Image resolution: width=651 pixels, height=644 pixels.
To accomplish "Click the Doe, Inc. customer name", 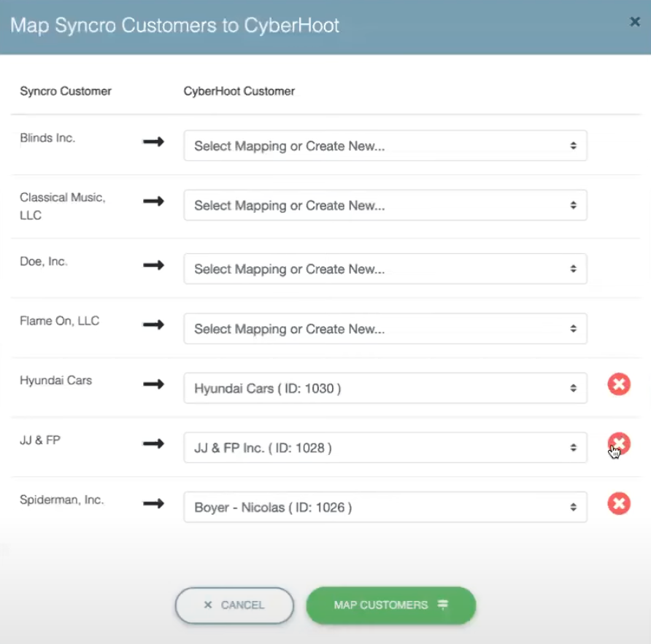I will tap(44, 261).
